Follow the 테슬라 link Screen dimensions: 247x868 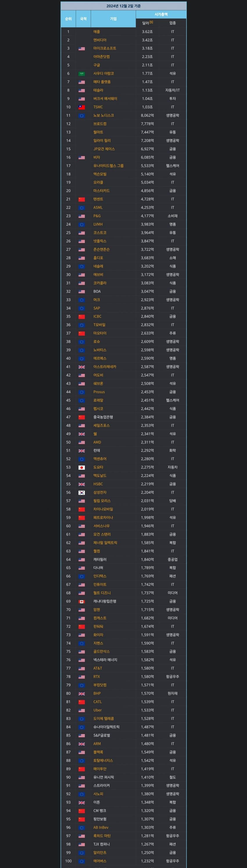(x=98, y=90)
